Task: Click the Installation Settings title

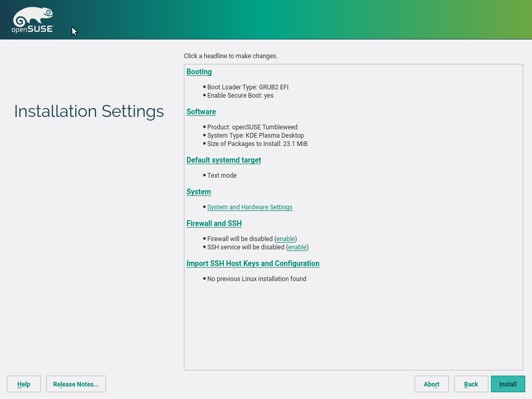Action: pos(89,111)
